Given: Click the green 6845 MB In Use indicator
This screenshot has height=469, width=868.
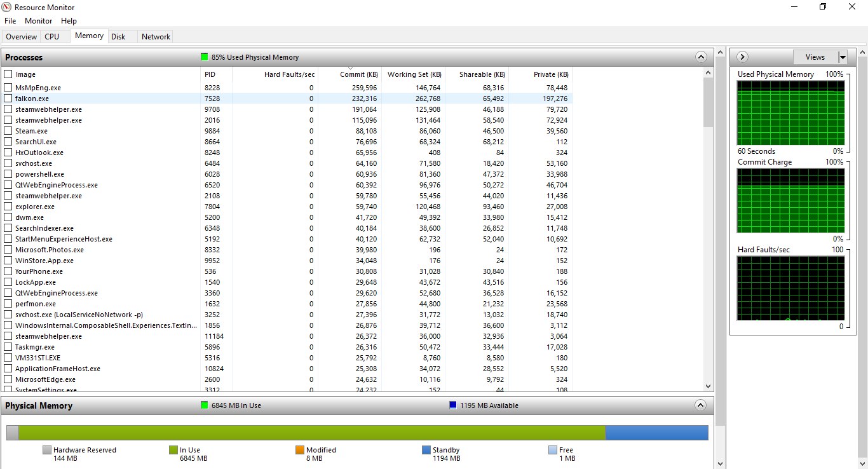Looking at the screenshot, I should tap(204, 405).
